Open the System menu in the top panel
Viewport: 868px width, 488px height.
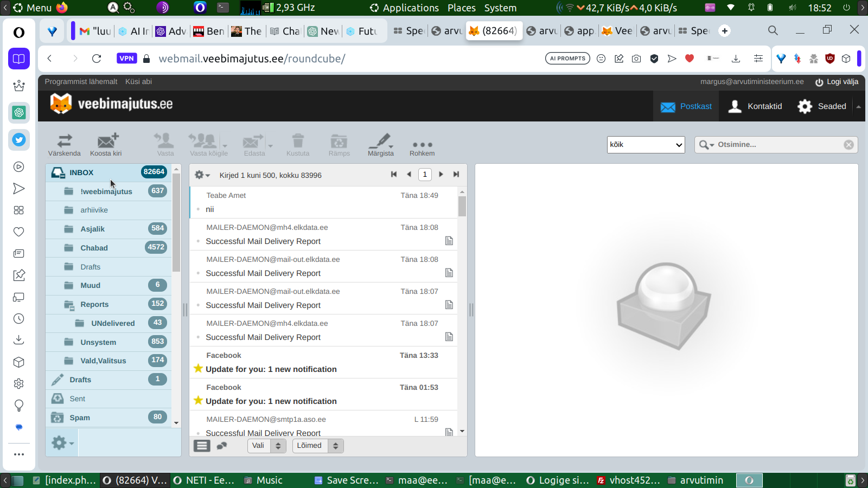(x=500, y=8)
